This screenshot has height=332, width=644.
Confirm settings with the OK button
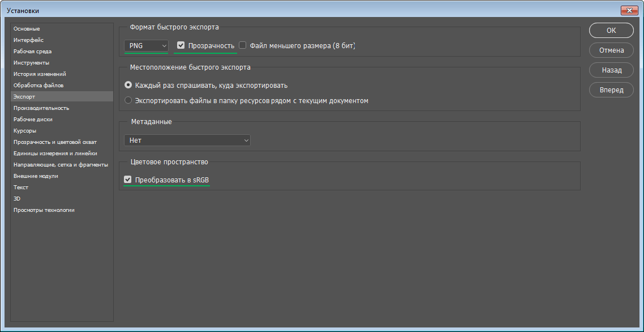pyautogui.click(x=611, y=30)
